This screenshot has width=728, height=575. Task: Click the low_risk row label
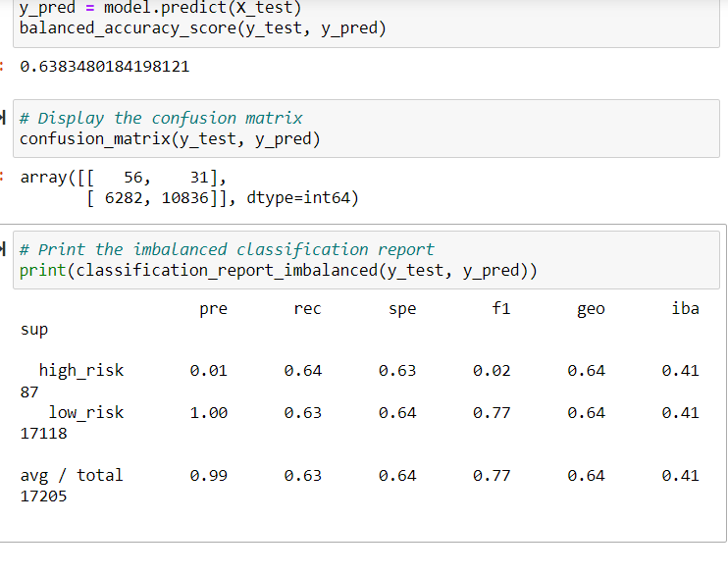tap(86, 412)
